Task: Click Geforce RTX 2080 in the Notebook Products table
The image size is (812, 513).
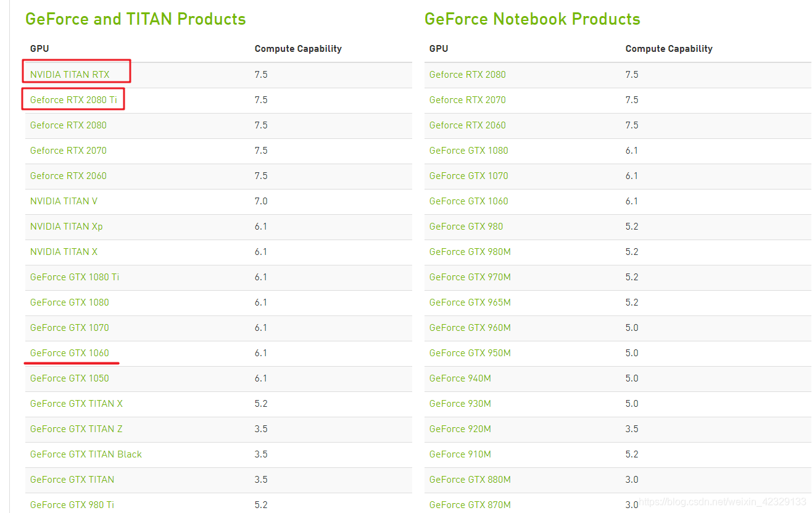Action: pos(468,75)
